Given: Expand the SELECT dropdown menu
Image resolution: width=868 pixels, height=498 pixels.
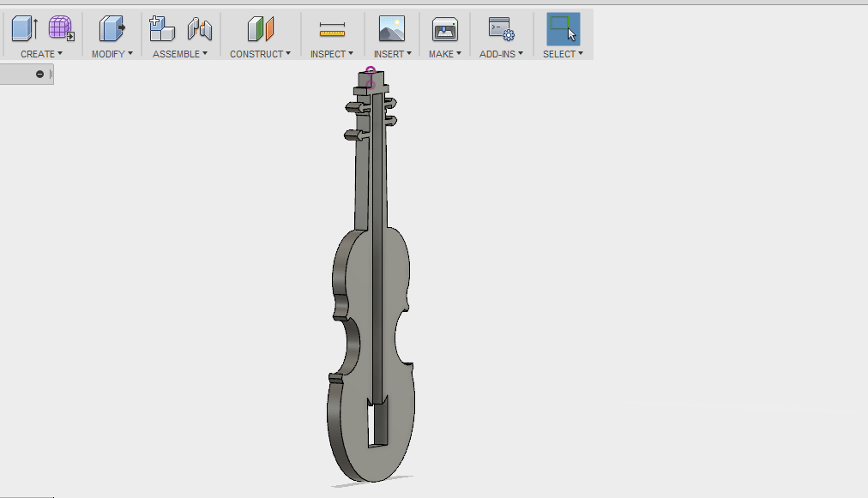Looking at the screenshot, I should click(x=563, y=54).
